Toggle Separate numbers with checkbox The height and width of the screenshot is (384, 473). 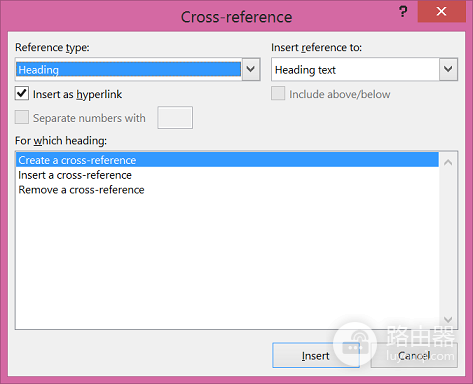(x=22, y=117)
